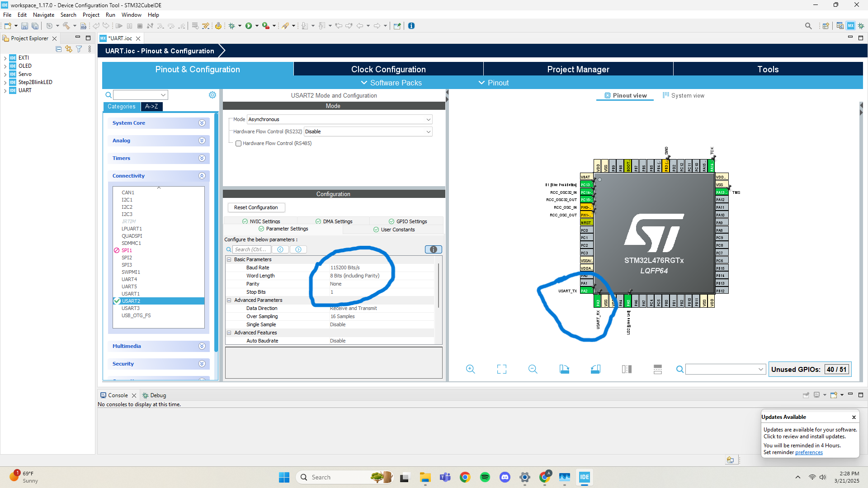Zoom in on the pinout view
Image resolution: width=868 pixels, height=488 pixels.
click(470, 369)
